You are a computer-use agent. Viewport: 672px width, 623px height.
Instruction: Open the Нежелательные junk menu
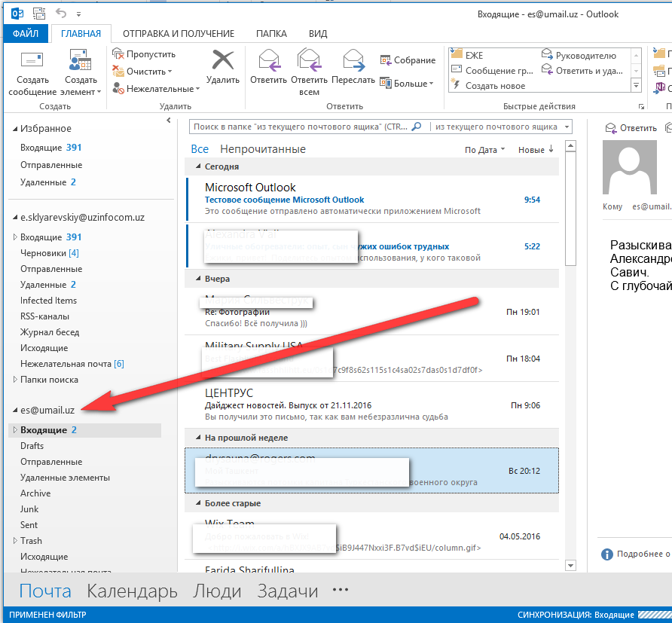pos(156,89)
